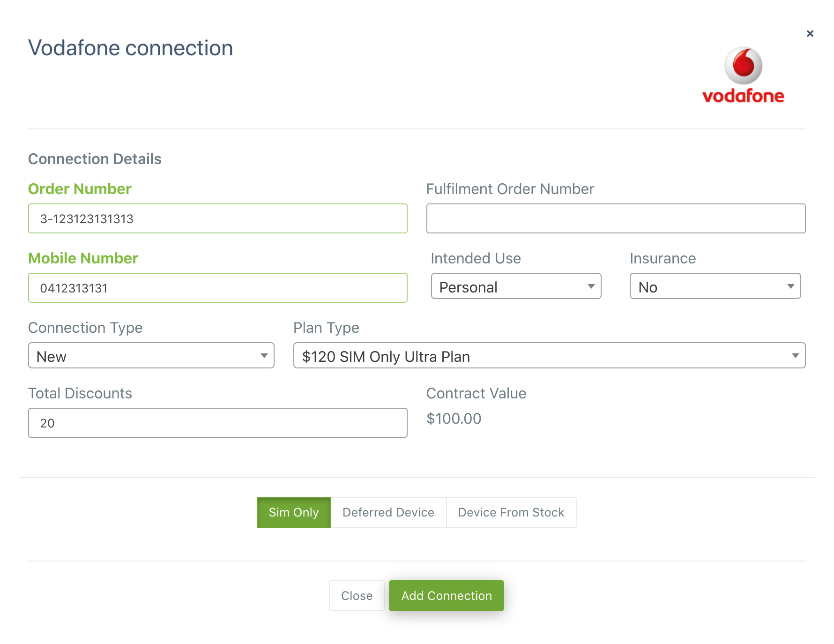Click the Plan Type label

coord(327,328)
